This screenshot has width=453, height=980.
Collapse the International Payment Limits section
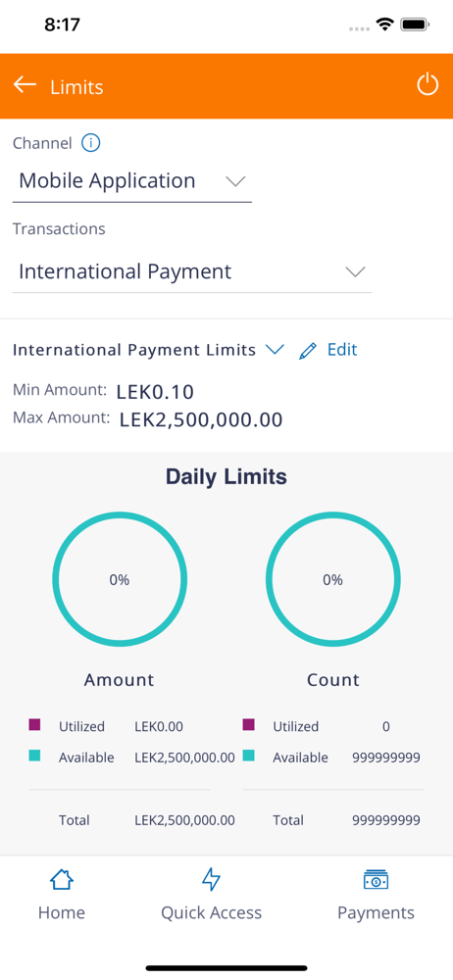(276, 350)
